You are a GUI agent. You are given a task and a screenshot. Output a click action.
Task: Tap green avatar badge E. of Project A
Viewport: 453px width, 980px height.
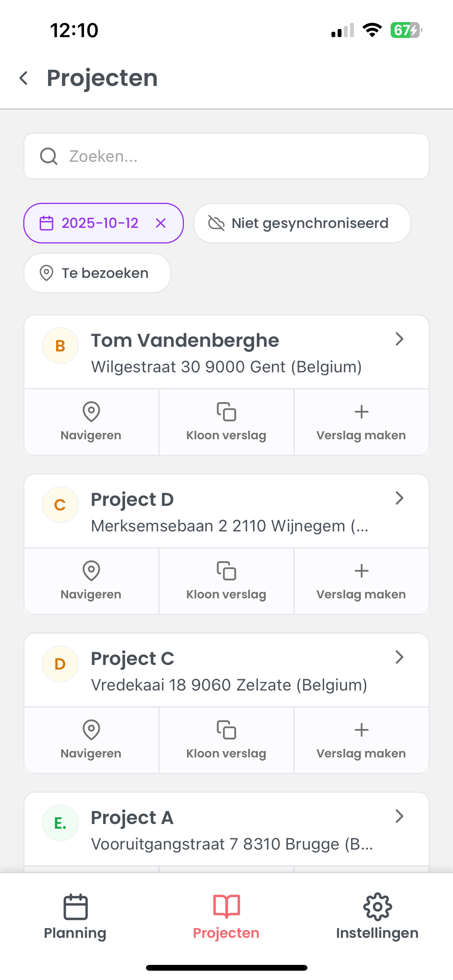coord(60,823)
